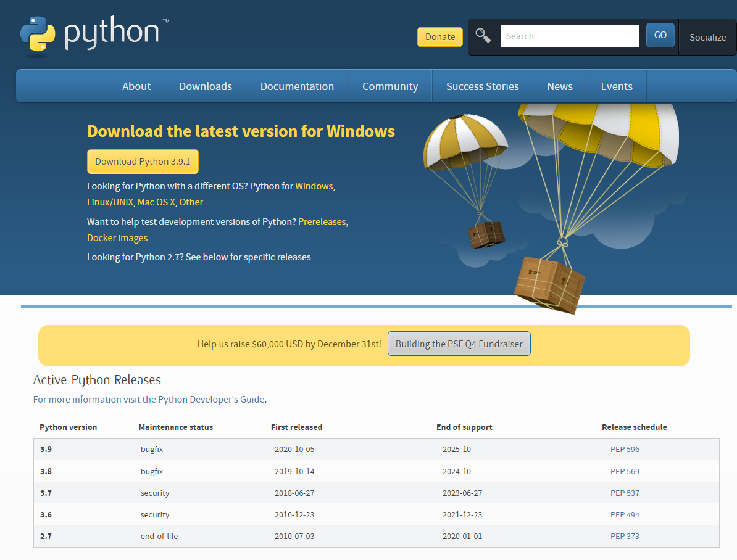This screenshot has height=560, width=737.
Task: Open the Socialize menu
Action: coord(707,38)
